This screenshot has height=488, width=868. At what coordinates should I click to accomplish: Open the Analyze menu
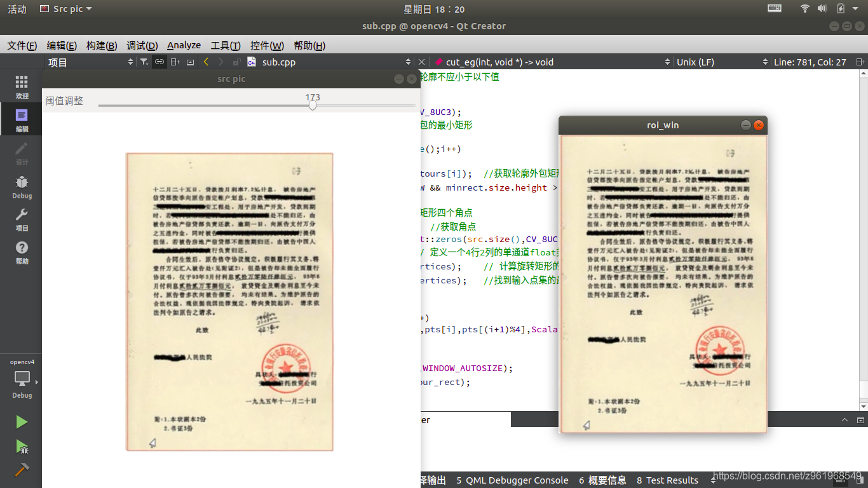pyautogui.click(x=184, y=45)
